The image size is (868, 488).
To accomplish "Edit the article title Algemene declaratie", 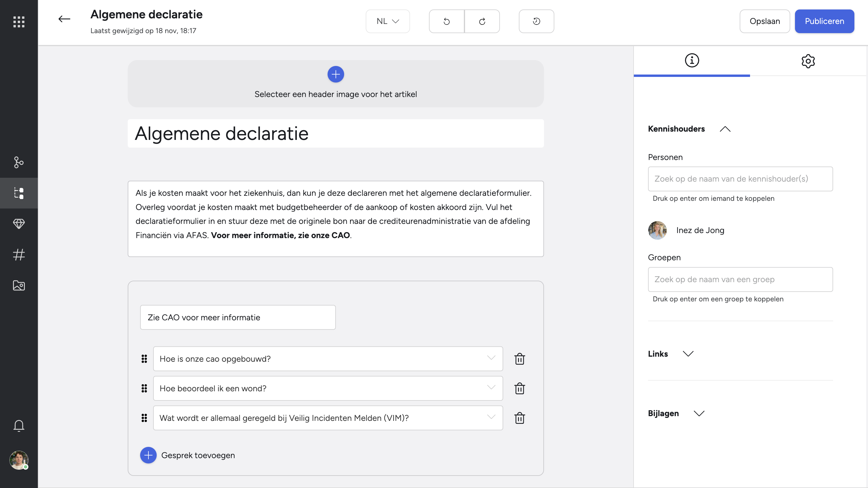I will tap(336, 133).
